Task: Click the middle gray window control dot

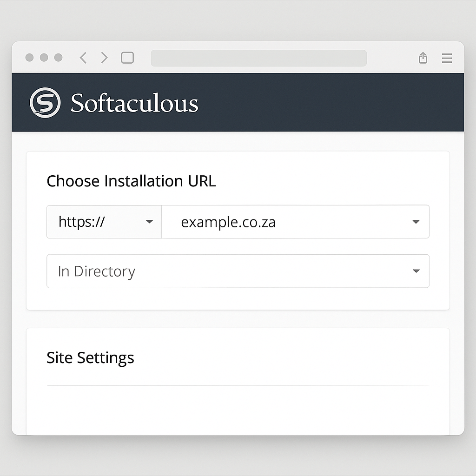Action: pos(44,58)
